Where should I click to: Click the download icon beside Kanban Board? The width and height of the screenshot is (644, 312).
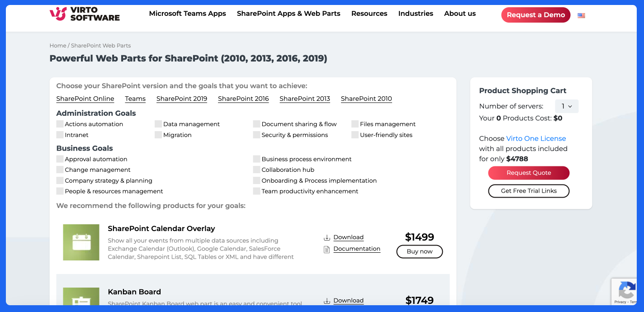coord(327,301)
